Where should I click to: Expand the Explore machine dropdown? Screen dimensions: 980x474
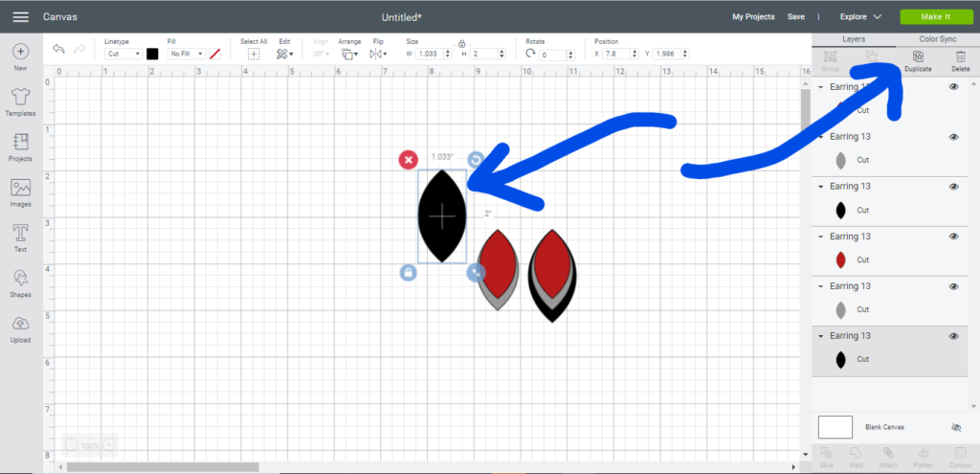click(860, 17)
